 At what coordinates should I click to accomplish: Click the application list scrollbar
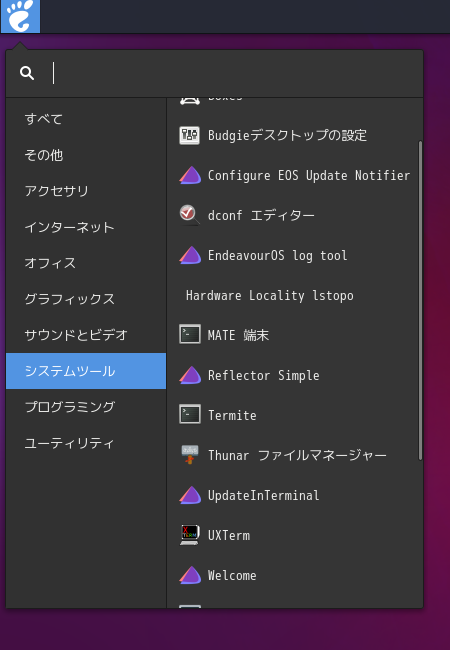(x=420, y=301)
